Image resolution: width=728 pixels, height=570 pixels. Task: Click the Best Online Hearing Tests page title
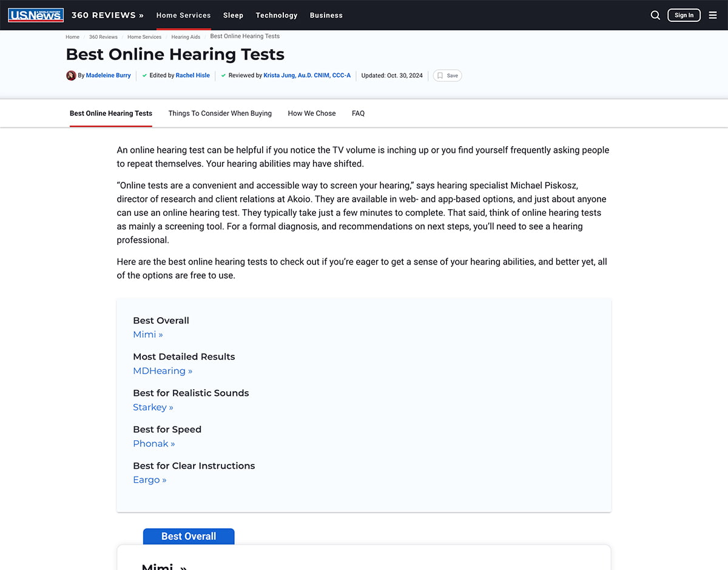coord(175,54)
